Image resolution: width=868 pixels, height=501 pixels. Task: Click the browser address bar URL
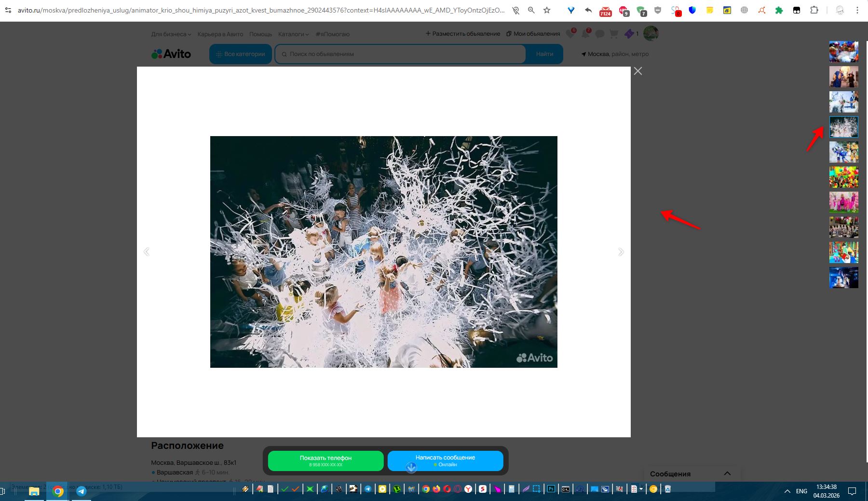point(260,10)
